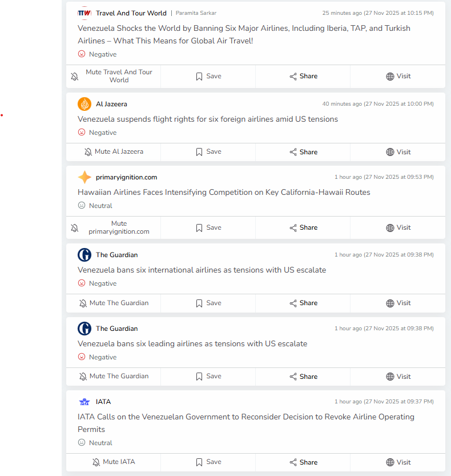Open Guardian headline about six leading airlines
This screenshot has width=451, height=476.
pos(192,343)
